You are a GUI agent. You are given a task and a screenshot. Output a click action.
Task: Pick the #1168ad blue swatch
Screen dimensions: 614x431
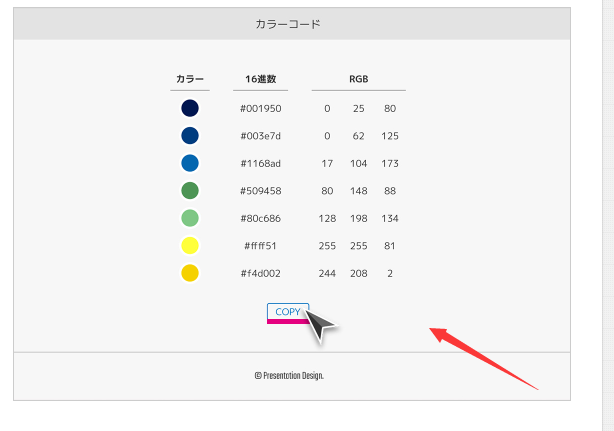(x=190, y=163)
